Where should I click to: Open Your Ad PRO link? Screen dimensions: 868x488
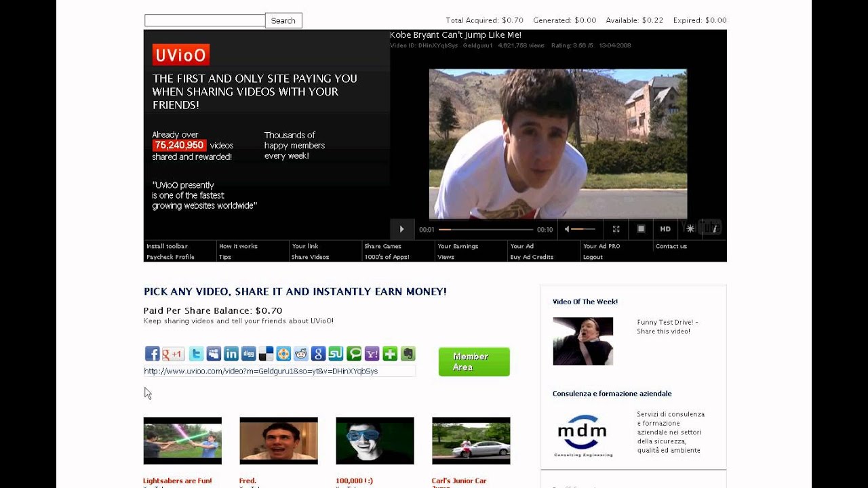(x=601, y=246)
